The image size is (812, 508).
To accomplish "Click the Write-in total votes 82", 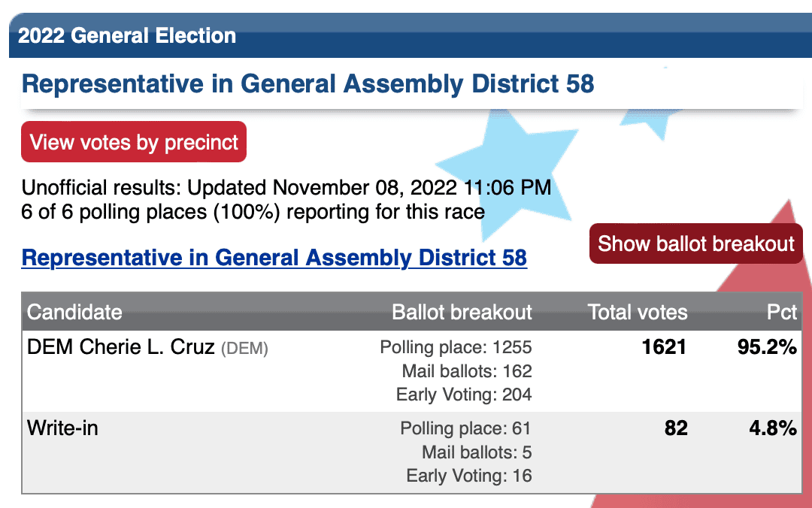I will click(676, 428).
